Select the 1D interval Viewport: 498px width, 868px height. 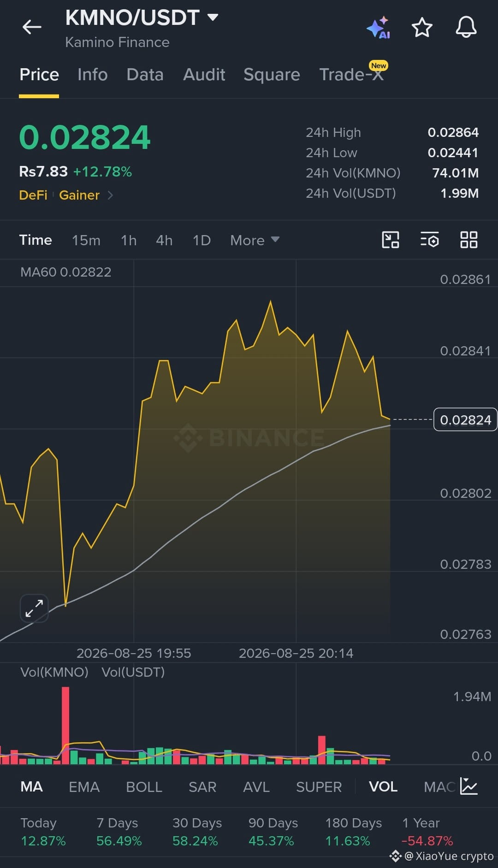pyautogui.click(x=202, y=240)
